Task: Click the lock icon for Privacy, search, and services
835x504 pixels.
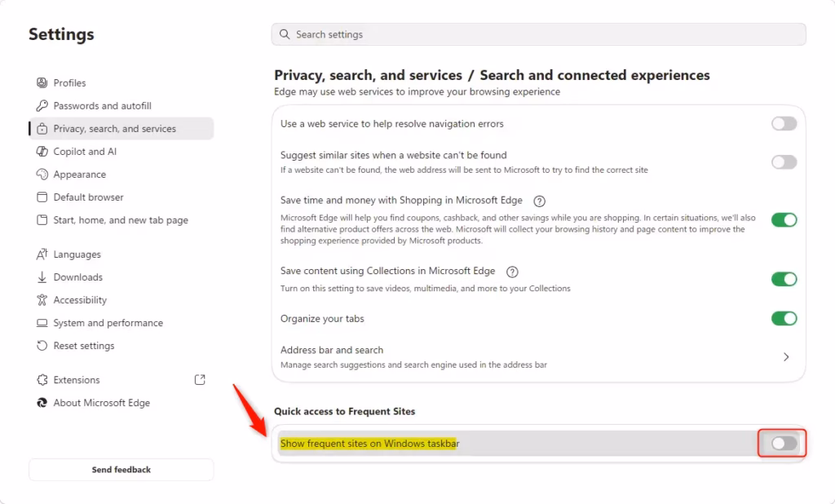Action: pos(42,128)
